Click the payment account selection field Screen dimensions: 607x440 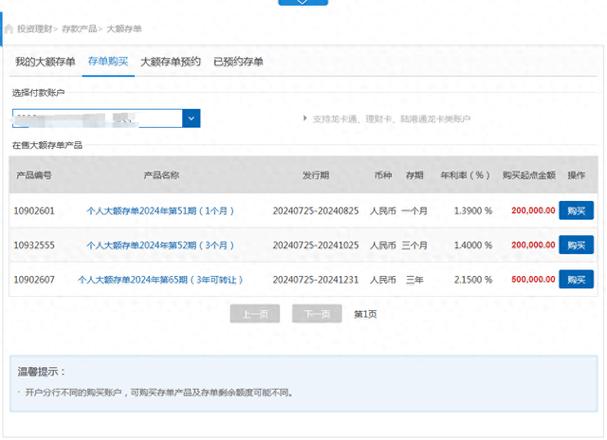click(106, 118)
